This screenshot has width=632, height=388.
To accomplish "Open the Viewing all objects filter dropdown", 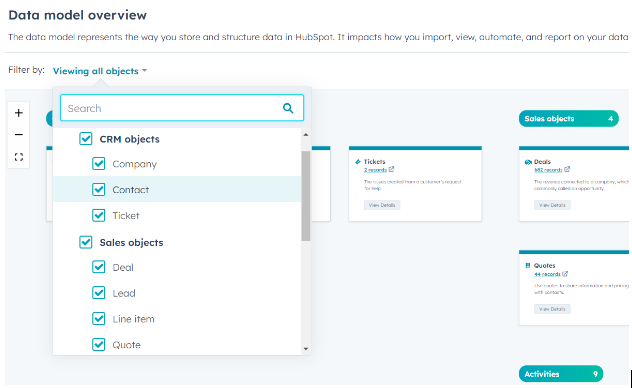I will click(x=100, y=71).
